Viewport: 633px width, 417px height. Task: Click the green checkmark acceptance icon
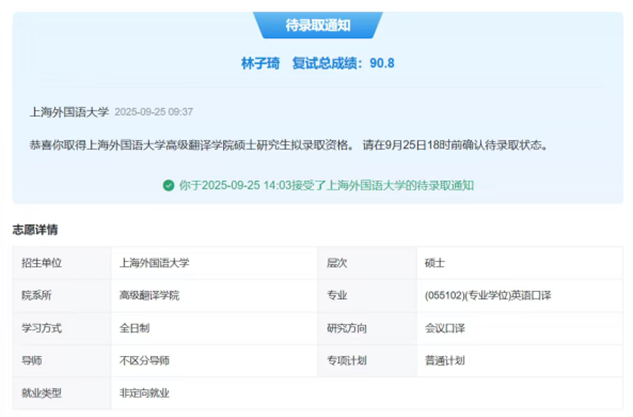tap(168, 185)
